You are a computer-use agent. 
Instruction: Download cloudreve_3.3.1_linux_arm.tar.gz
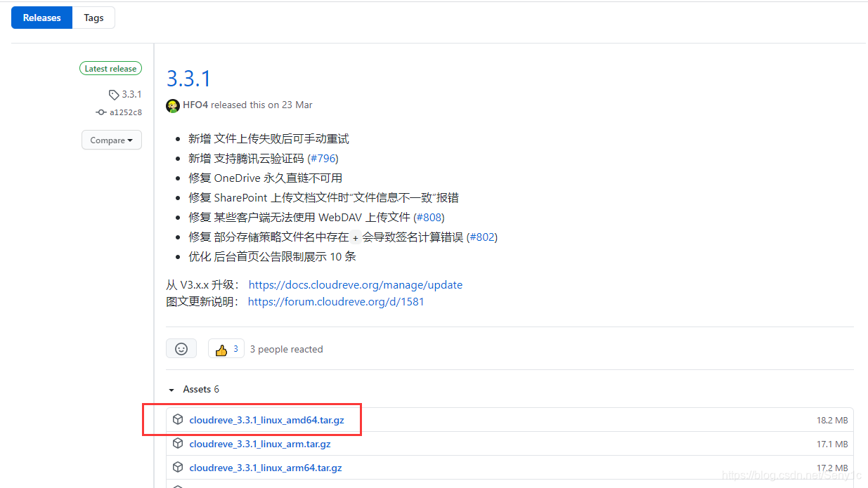pos(260,444)
